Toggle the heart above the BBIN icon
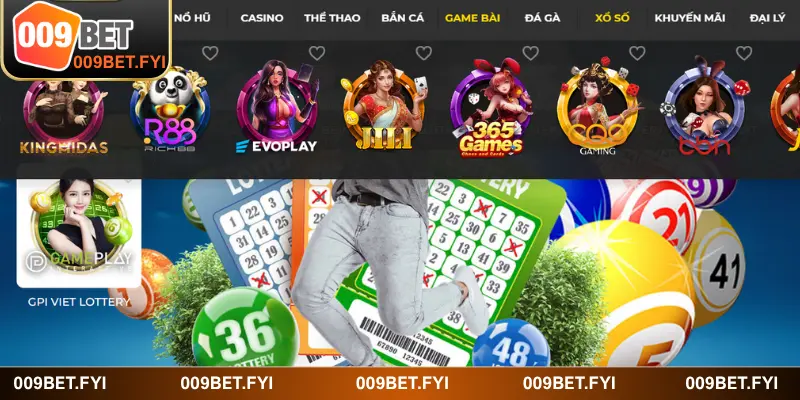 point(744,53)
